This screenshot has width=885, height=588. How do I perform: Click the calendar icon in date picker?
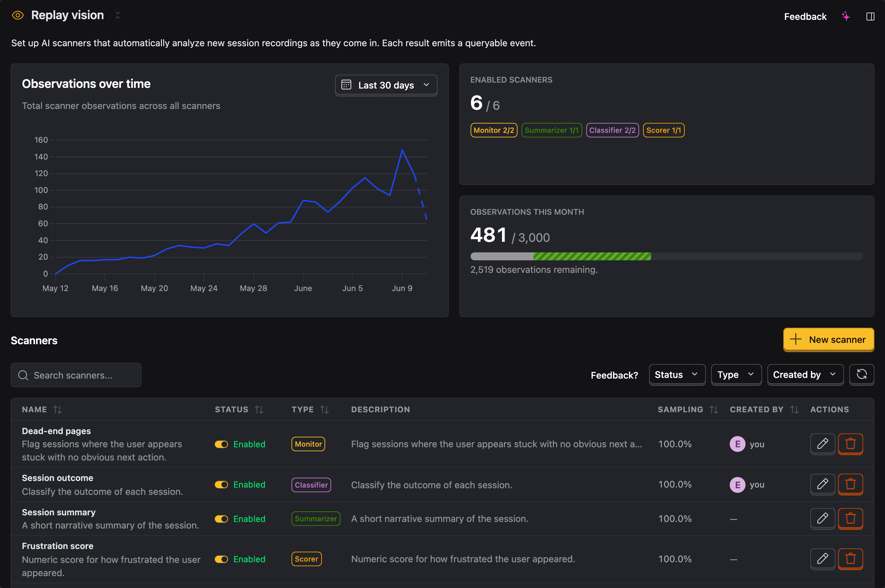tap(346, 85)
